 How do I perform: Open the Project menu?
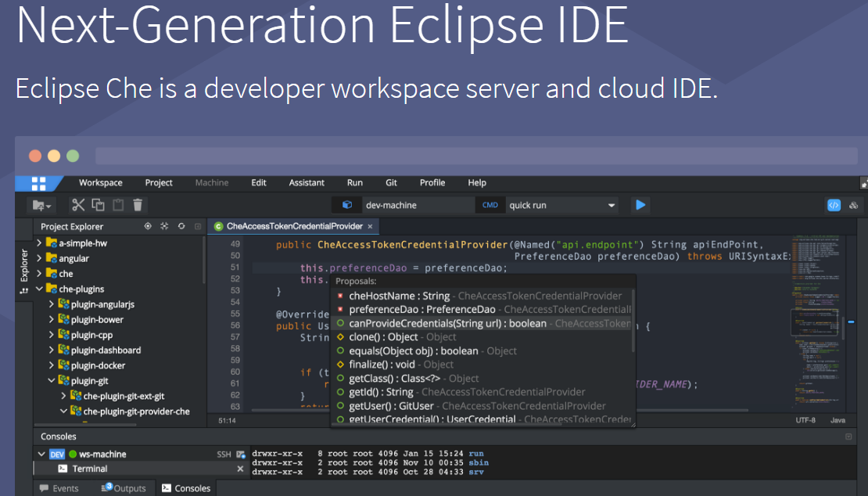tap(159, 183)
